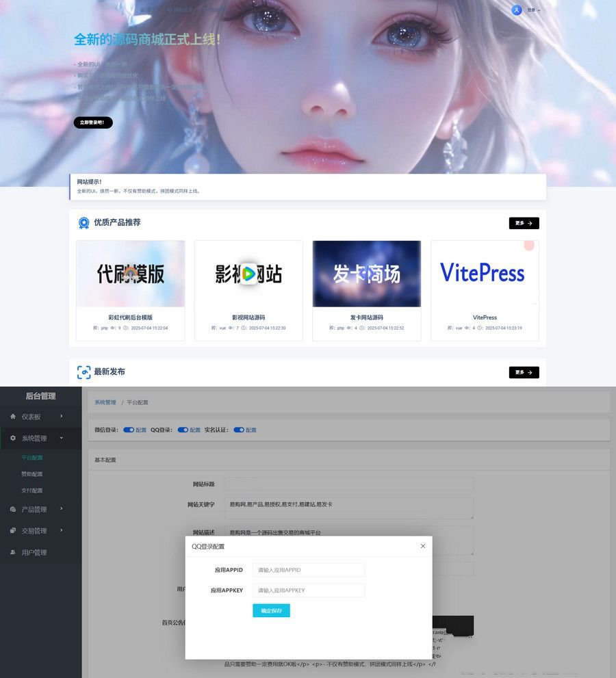
Task: Expand the 仪表板 menu chevron
Action: [61, 416]
